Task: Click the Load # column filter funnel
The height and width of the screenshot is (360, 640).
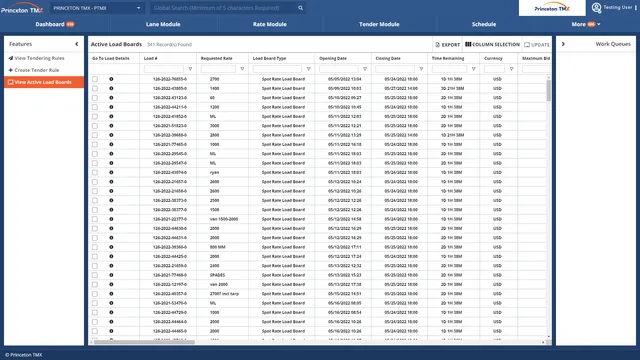Action: click(x=190, y=69)
